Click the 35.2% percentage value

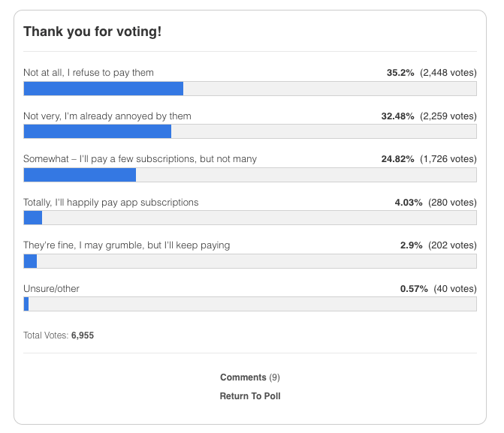click(x=400, y=73)
